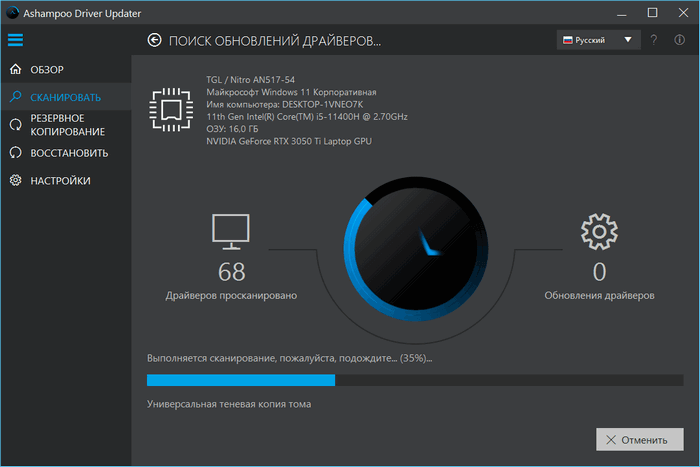This screenshot has width=700, height=467.
Task: Click the backup icon beside РЕЗЕРВНОЕ КОПИРОВАНИЕ
Action: click(x=16, y=125)
